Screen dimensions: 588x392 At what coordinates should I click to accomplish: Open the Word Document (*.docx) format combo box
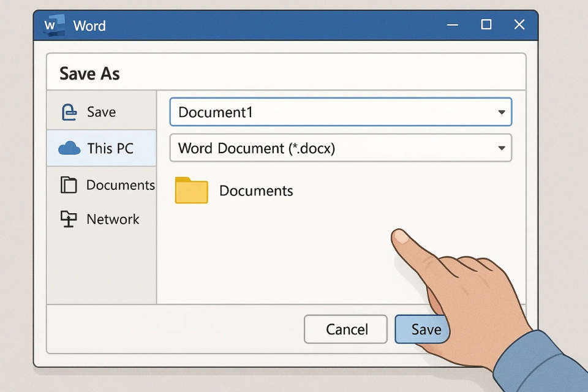pyautogui.click(x=331, y=148)
